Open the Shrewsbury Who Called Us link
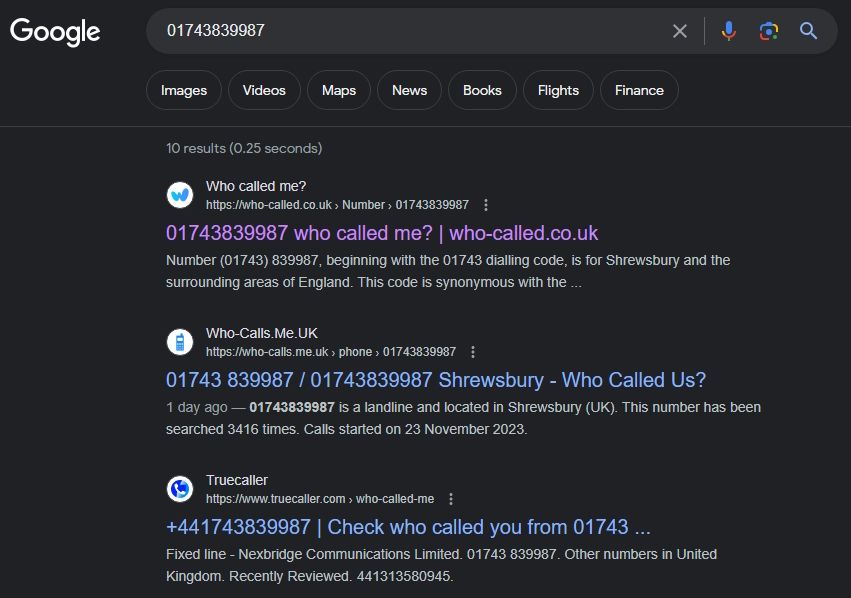The width and height of the screenshot is (851, 598). (x=434, y=380)
